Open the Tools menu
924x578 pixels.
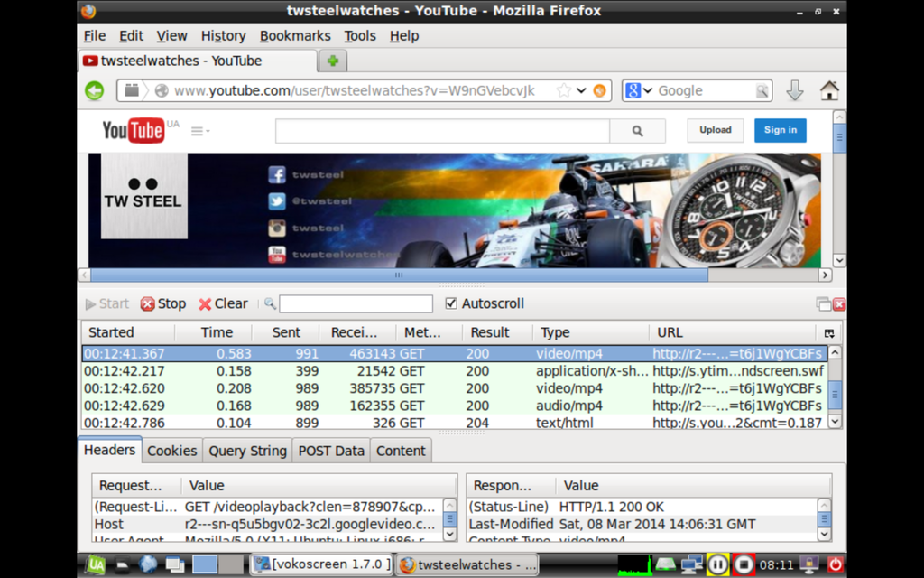tap(360, 36)
